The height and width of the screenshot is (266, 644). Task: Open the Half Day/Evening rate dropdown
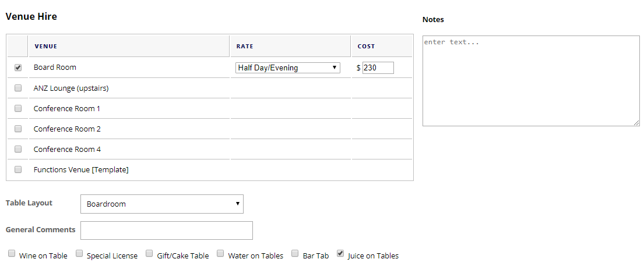pyautogui.click(x=287, y=68)
